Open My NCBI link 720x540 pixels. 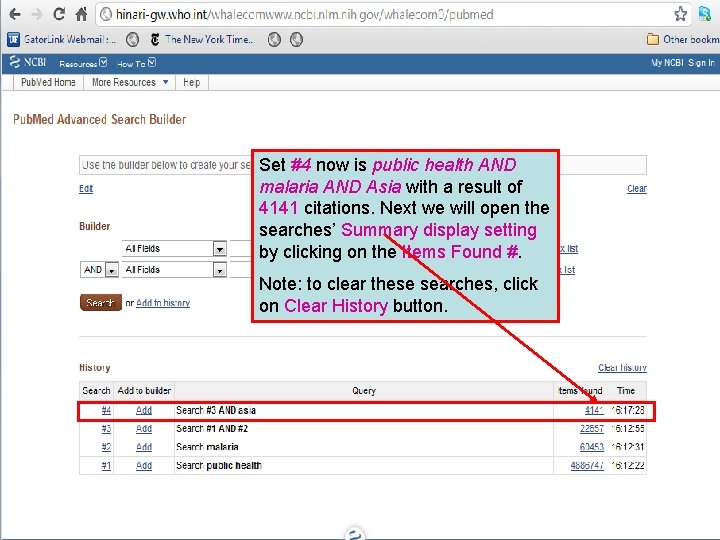click(667, 63)
